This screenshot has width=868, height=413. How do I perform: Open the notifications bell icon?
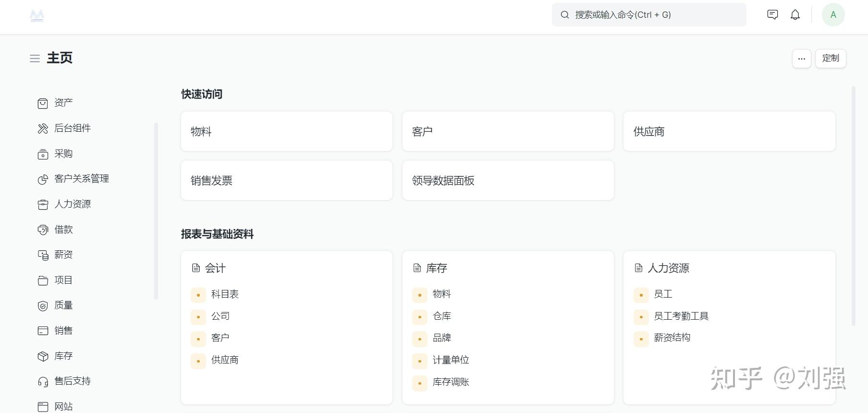pos(795,15)
